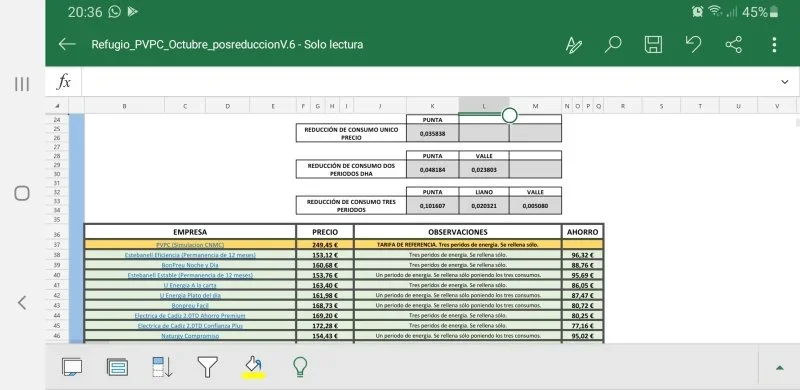Viewport: 800px width, 390px height.
Task: Select the 0,035838 value cell
Action: point(432,133)
